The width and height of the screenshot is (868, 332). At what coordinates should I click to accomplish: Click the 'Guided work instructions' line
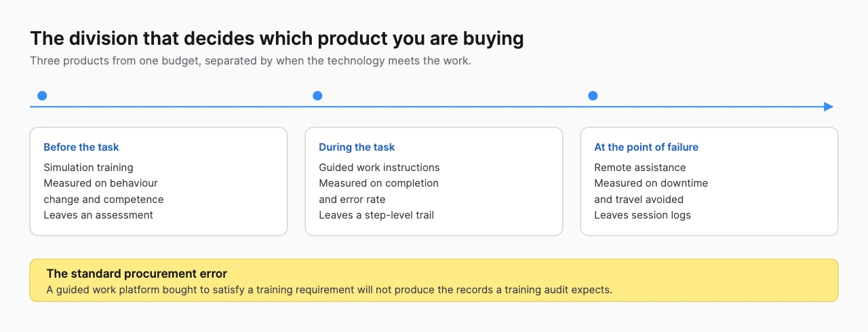point(379,168)
